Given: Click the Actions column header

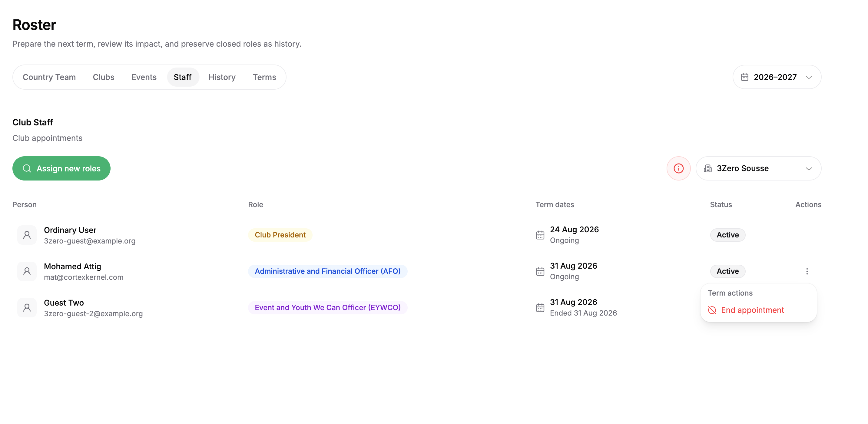Looking at the screenshot, I should pyautogui.click(x=808, y=205).
